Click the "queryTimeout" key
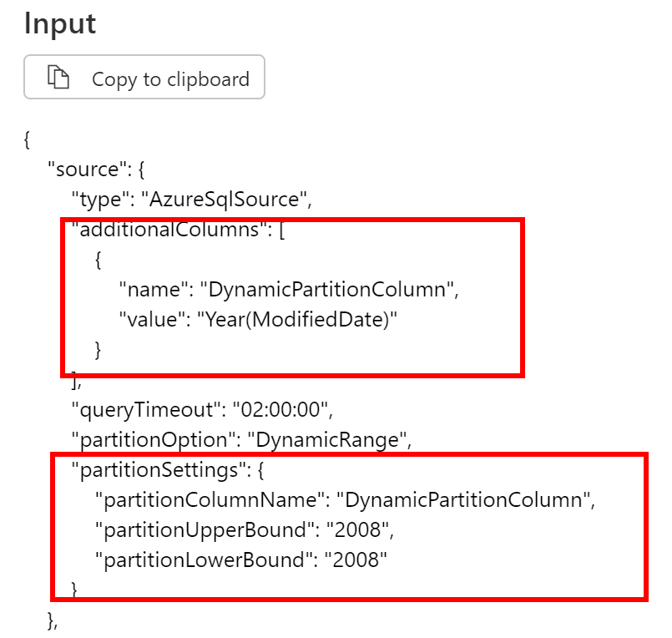Screen dimensions: 672x638 tap(147, 410)
